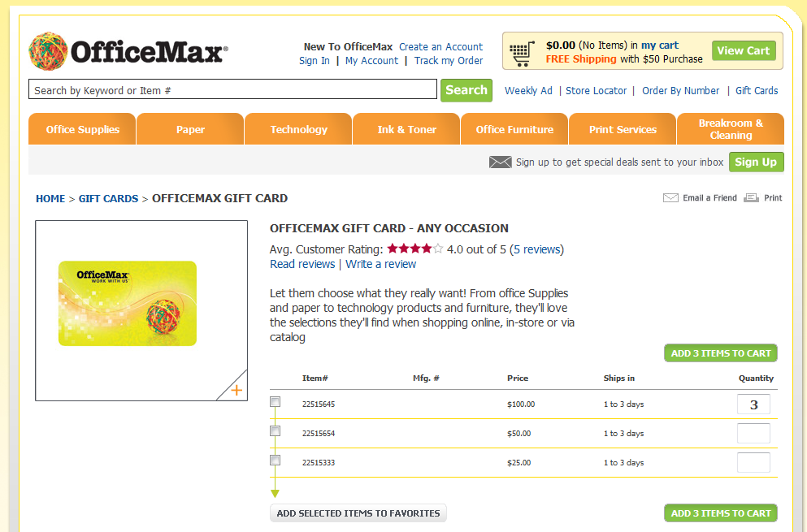Select the checkbox for item 22515333
This screenshot has height=532, width=807.
pos(276,461)
